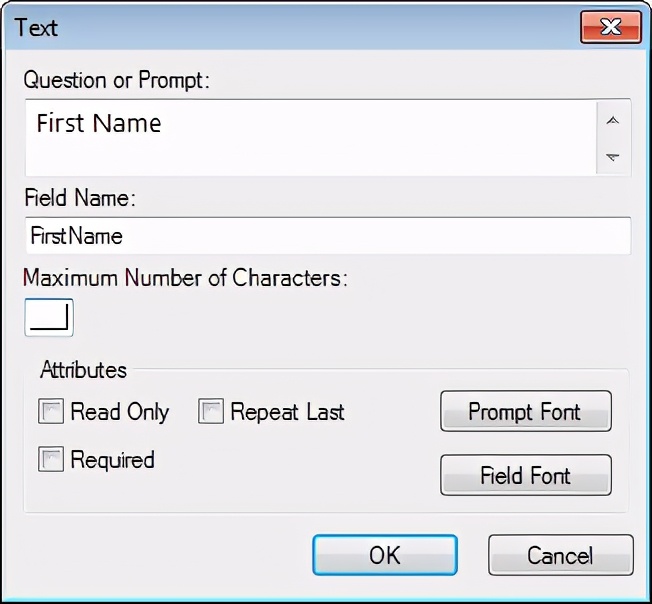Confirm with the OK button
This screenshot has height=604, width=652.
point(385,555)
